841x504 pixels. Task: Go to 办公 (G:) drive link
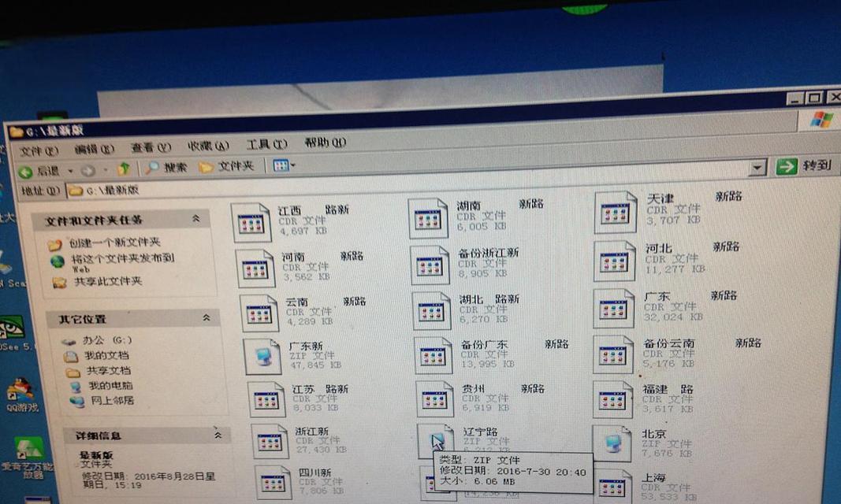point(107,340)
